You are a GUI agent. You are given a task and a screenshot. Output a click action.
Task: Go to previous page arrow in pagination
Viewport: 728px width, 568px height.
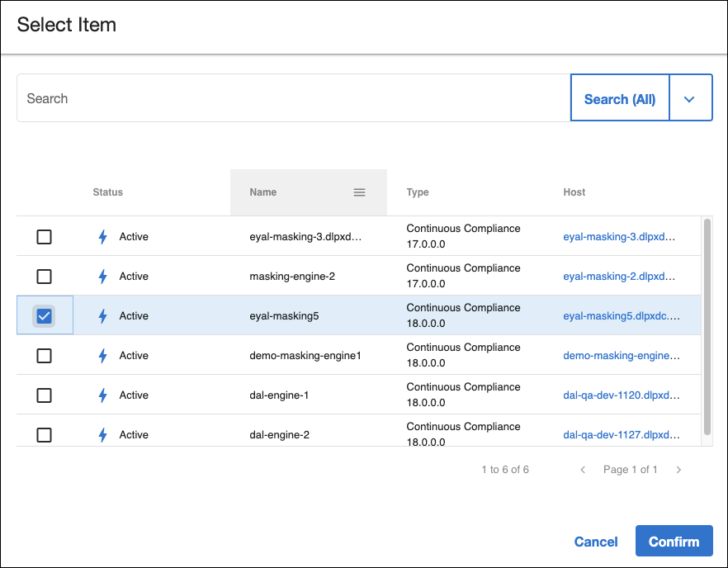click(x=583, y=470)
